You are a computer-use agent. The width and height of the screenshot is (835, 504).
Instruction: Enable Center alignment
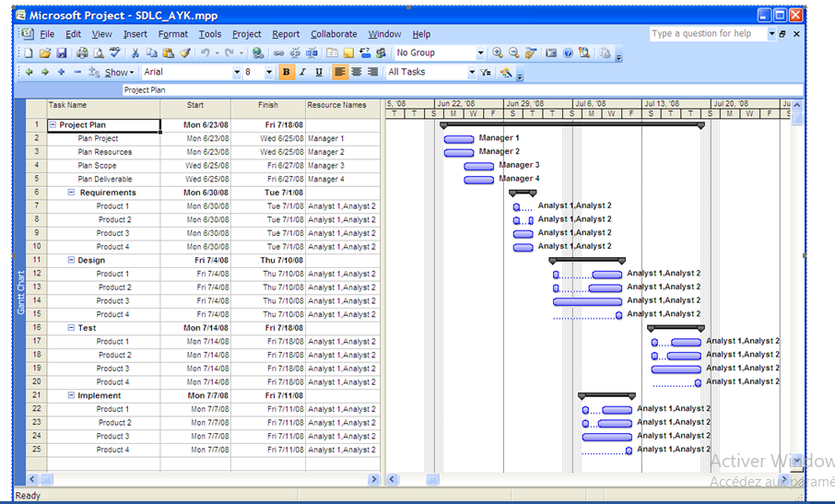(357, 72)
